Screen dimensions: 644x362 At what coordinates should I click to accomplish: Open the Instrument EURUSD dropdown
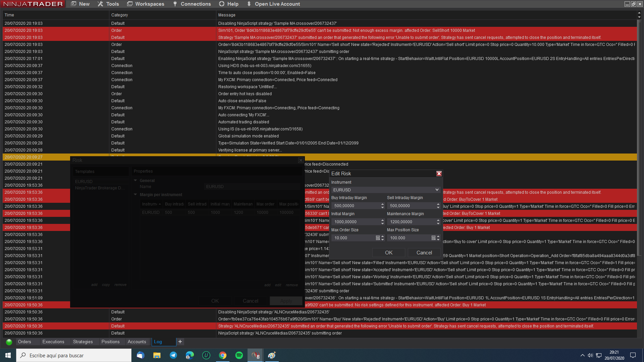[386, 190]
